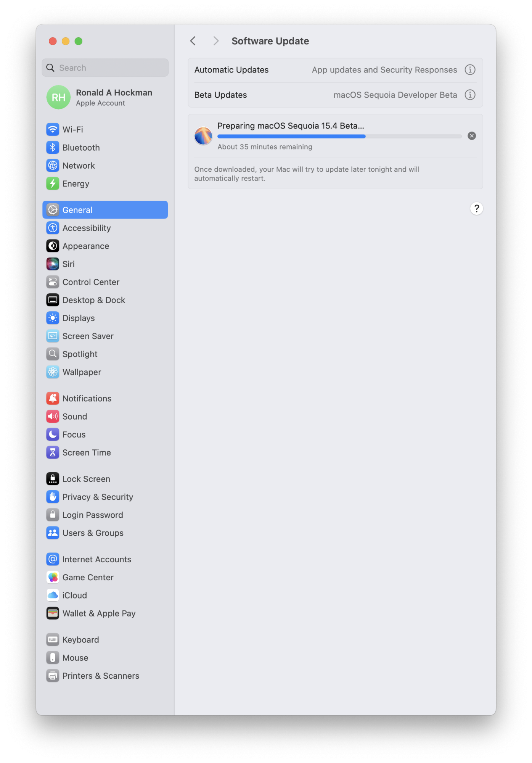Viewport: 532px width, 763px height.
Task: Open Energy settings
Action: coord(105,184)
